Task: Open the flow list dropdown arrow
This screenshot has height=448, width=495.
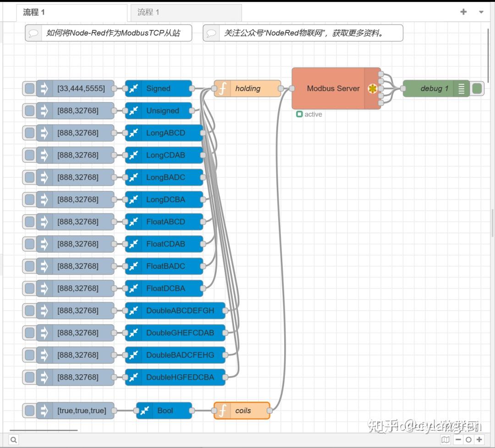Action: pos(481,11)
